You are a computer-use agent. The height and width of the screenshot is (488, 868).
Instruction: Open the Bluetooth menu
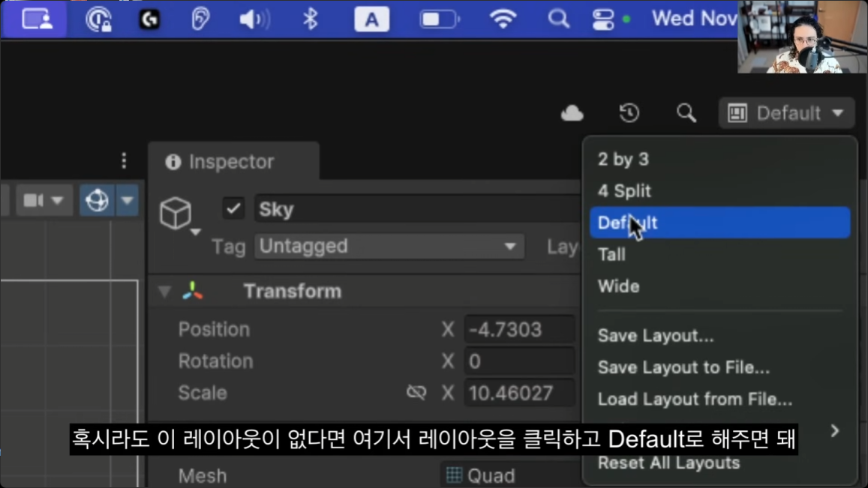point(310,19)
